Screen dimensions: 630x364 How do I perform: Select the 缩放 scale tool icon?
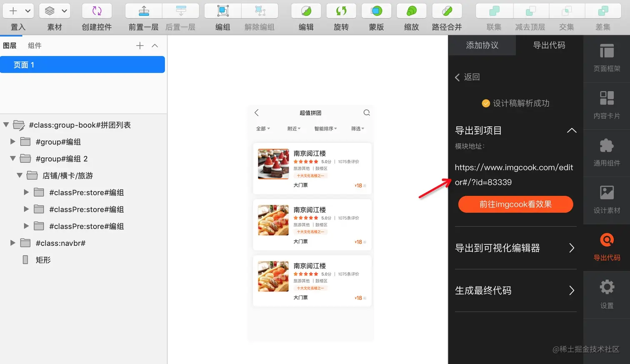click(412, 11)
